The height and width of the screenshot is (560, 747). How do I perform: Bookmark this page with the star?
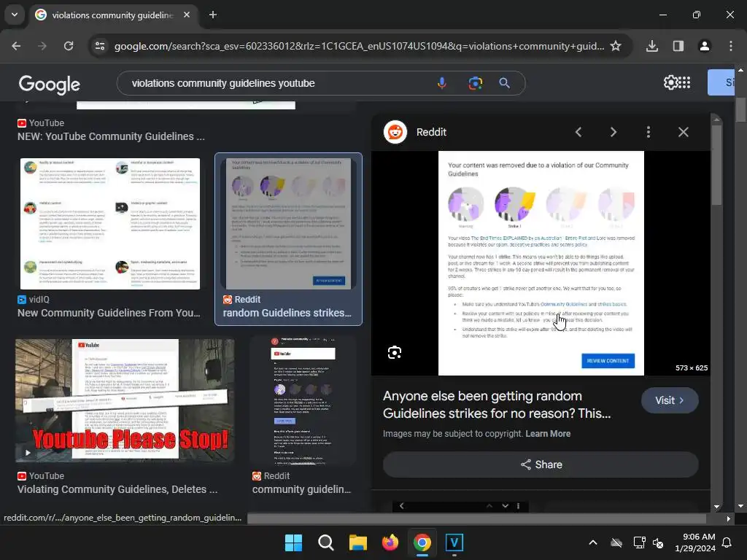[x=616, y=46]
